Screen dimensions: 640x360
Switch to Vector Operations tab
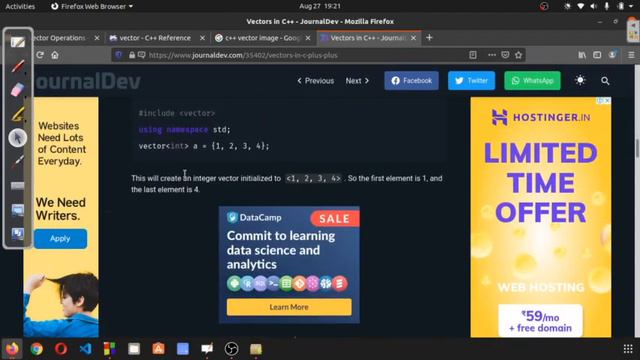coord(60,38)
